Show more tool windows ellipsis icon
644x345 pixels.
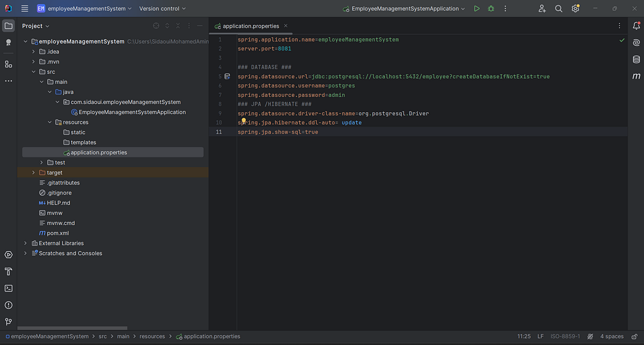pyautogui.click(x=8, y=81)
